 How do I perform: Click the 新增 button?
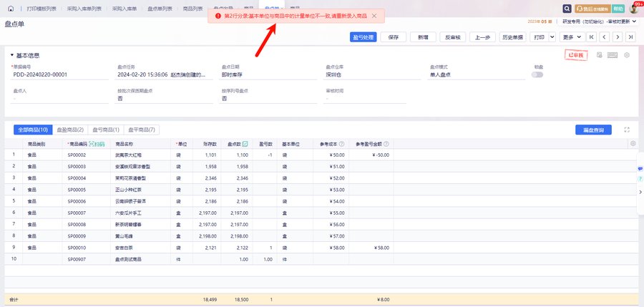pos(423,37)
